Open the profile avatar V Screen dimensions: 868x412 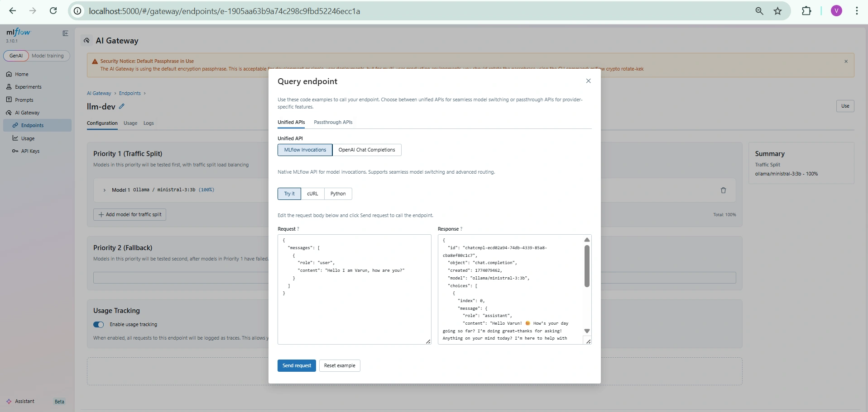(836, 11)
